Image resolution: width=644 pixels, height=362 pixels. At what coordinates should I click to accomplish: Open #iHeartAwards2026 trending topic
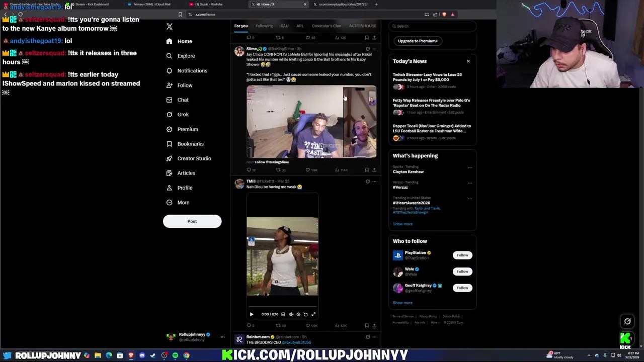tap(412, 203)
